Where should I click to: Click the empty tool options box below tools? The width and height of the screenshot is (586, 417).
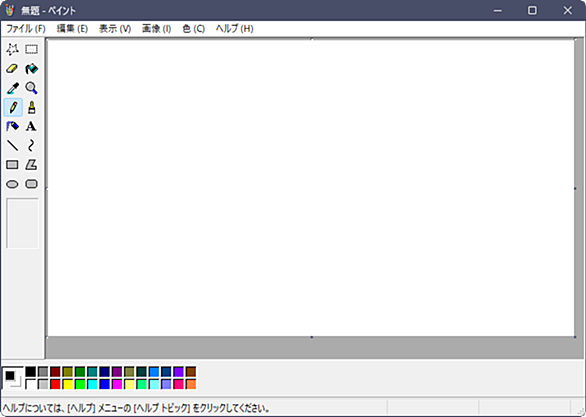(22, 223)
